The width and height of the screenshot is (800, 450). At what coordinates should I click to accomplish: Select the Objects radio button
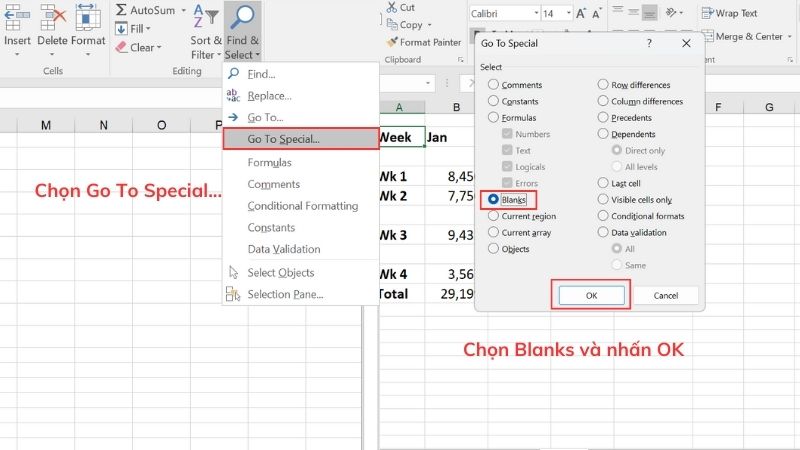tap(493, 248)
